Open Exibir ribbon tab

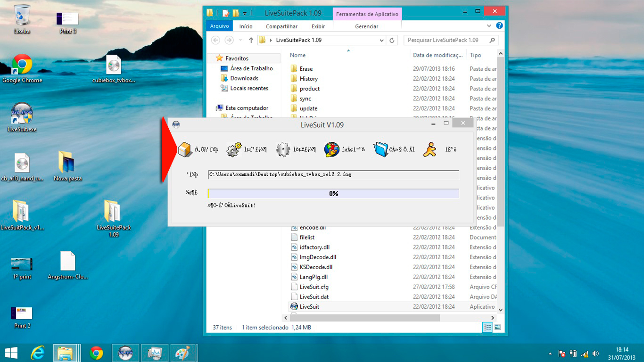[x=318, y=26]
